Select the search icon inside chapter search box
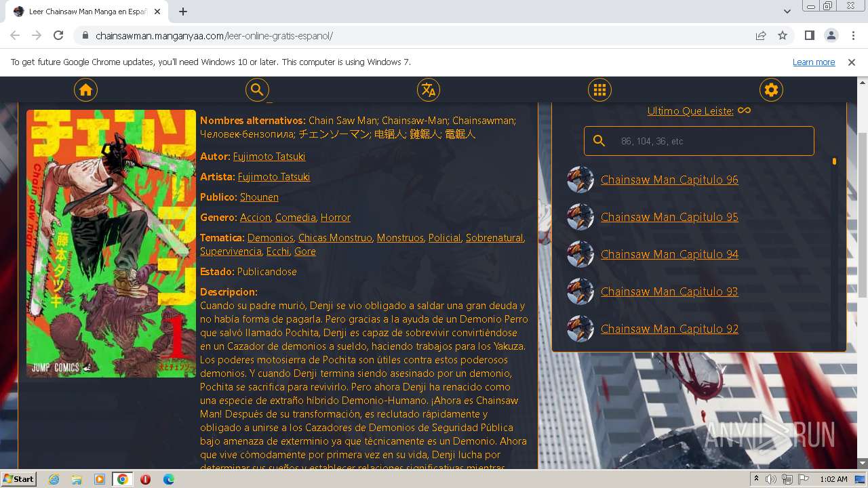This screenshot has height=488, width=868. click(x=599, y=141)
